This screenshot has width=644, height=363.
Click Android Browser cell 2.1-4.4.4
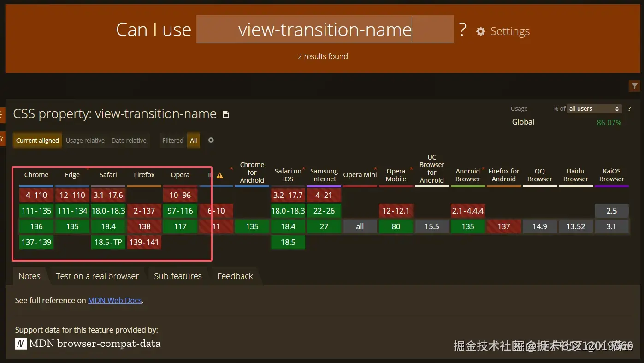point(468,211)
